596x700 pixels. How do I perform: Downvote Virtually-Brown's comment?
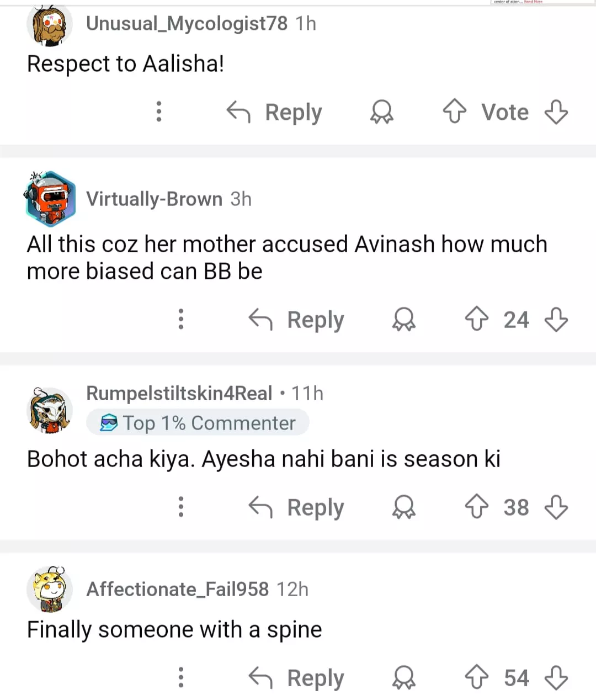click(x=556, y=319)
